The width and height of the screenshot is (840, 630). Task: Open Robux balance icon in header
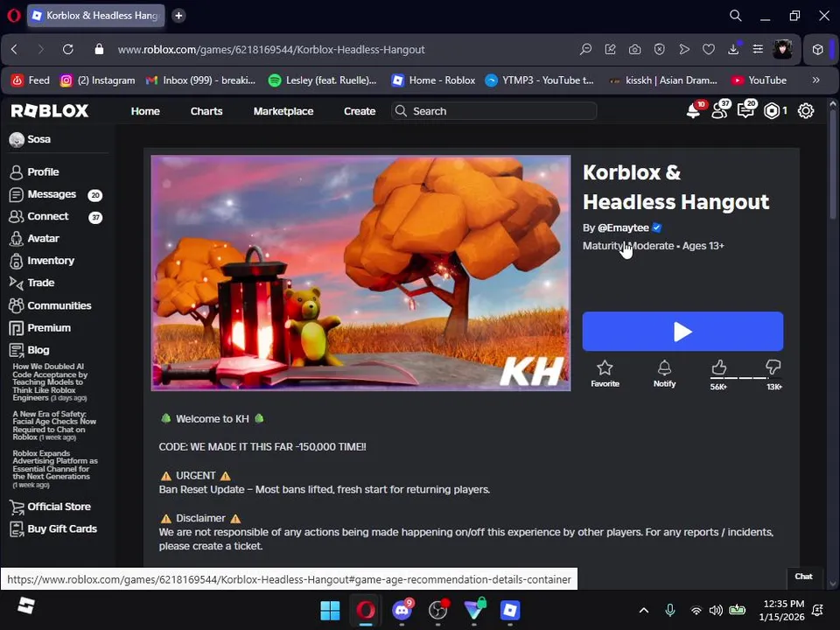pos(772,111)
